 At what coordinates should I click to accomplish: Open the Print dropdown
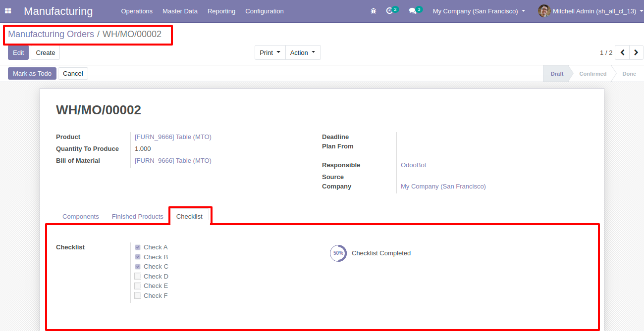point(270,52)
